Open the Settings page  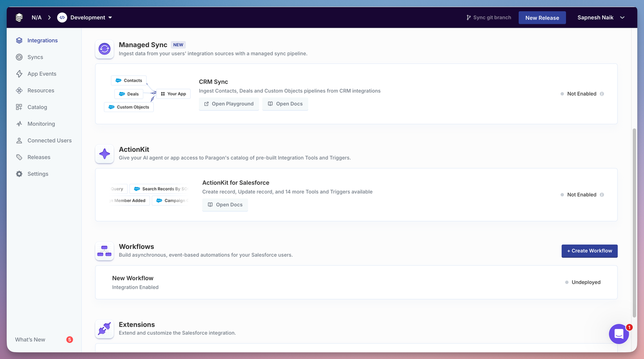click(x=38, y=174)
